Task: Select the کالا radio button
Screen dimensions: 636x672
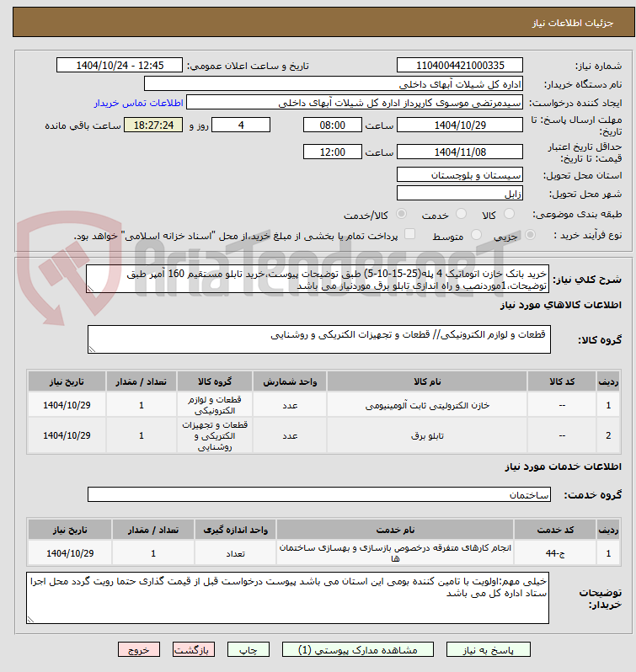Action: (509, 213)
